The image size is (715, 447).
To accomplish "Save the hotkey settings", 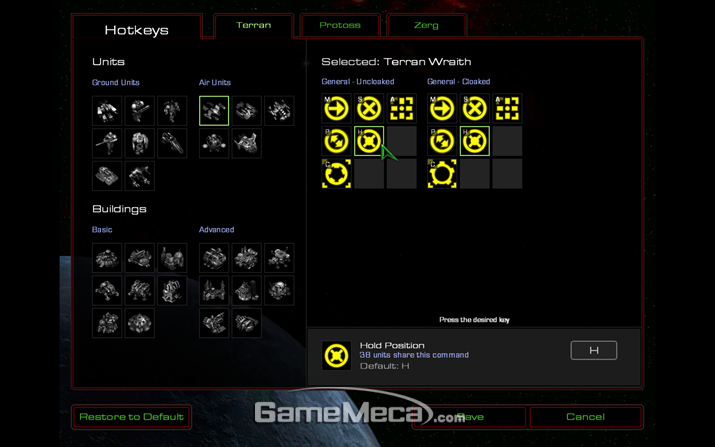I will (470, 417).
